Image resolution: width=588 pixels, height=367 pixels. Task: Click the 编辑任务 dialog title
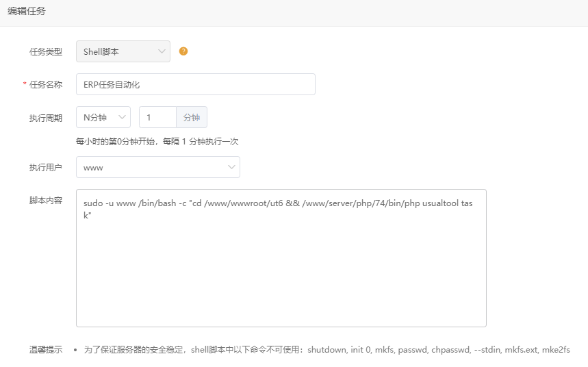27,12
